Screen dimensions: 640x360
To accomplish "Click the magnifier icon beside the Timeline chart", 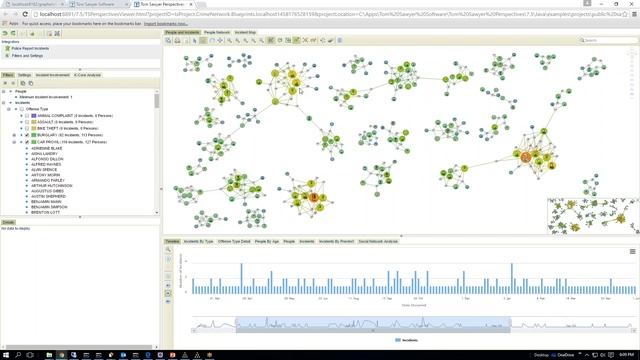I will point(168,249).
